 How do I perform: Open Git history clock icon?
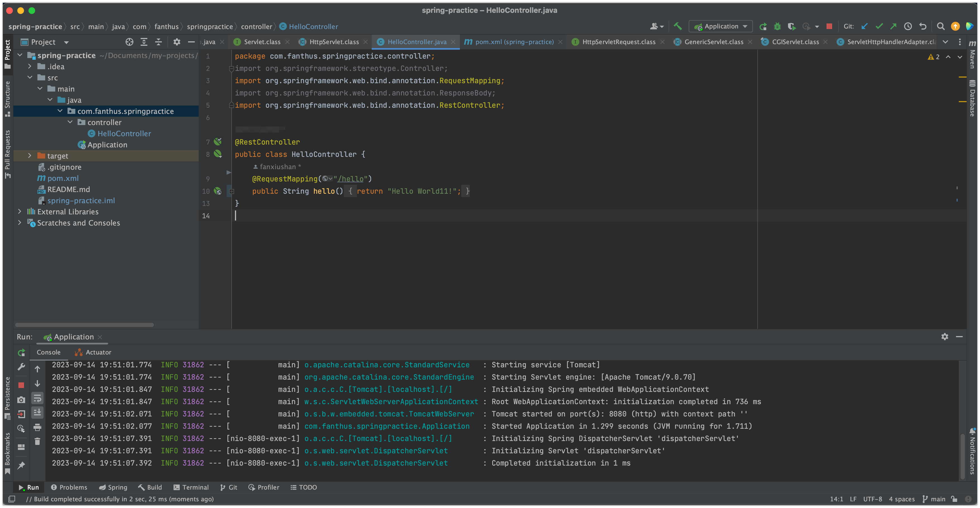click(x=908, y=26)
